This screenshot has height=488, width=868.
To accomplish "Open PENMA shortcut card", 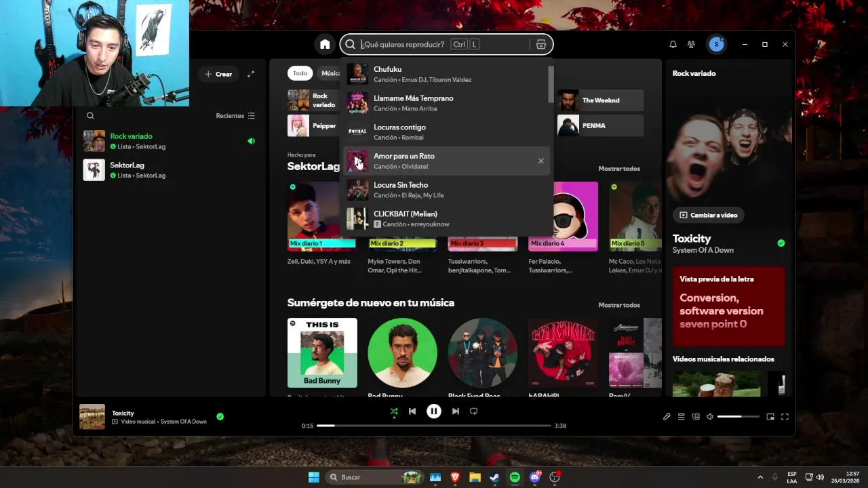I will tap(600, 125).
